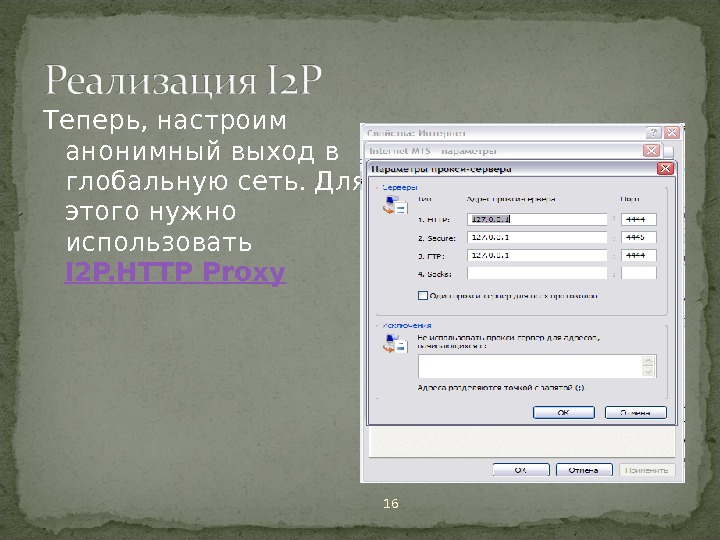Click the exceptions section computer icon

coord(395,343)
